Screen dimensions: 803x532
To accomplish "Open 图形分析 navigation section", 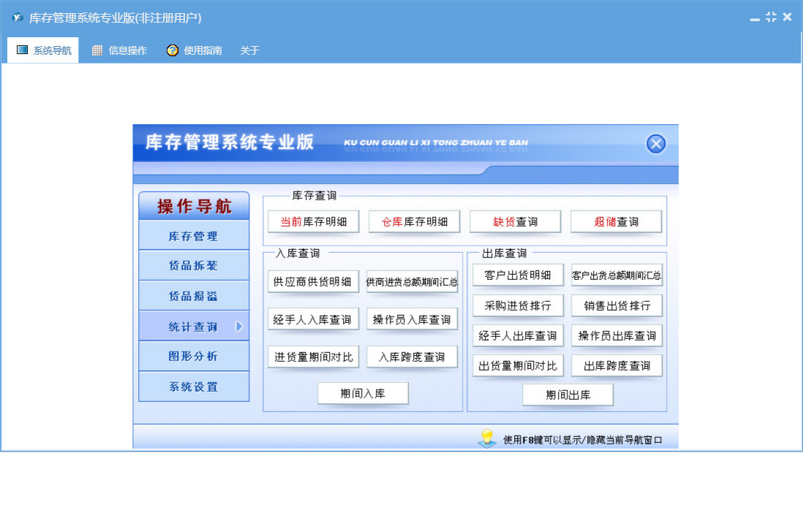I will pos(194,357).
